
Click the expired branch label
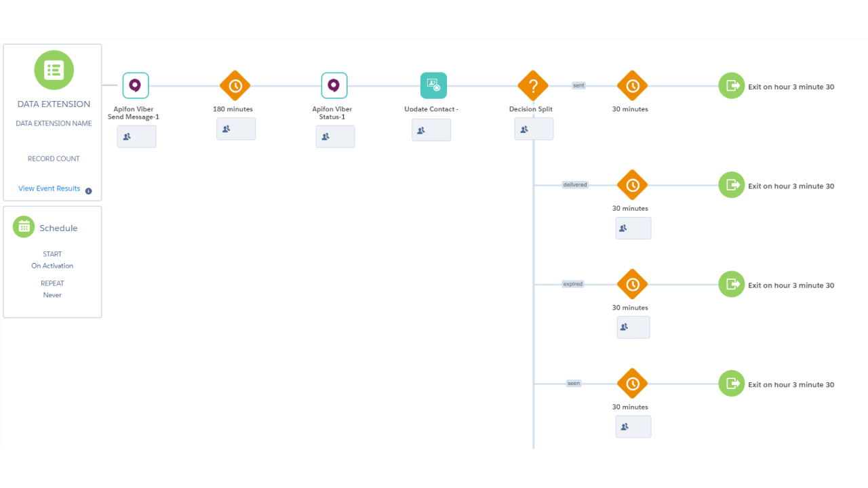pyautogui.click(x=572, y=284)
